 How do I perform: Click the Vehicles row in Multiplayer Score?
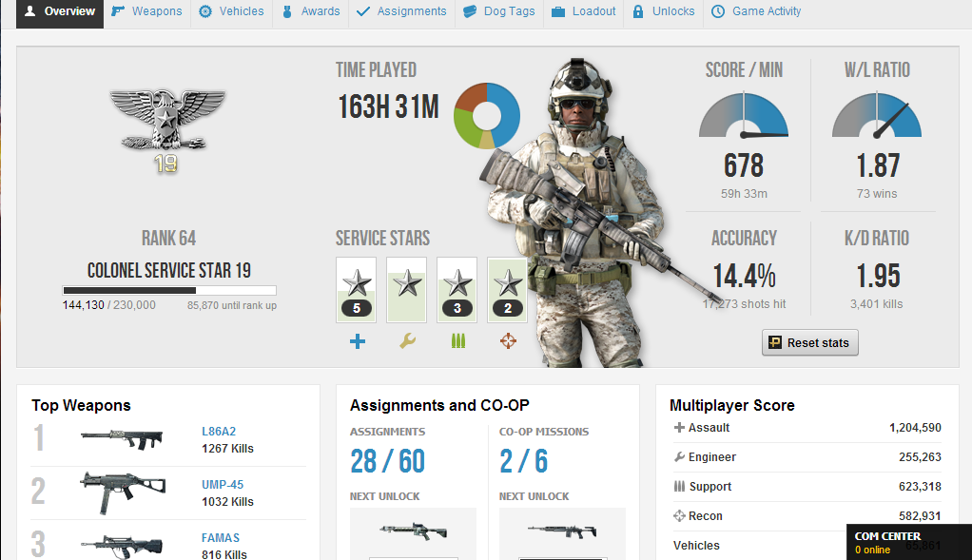point(807,546)
